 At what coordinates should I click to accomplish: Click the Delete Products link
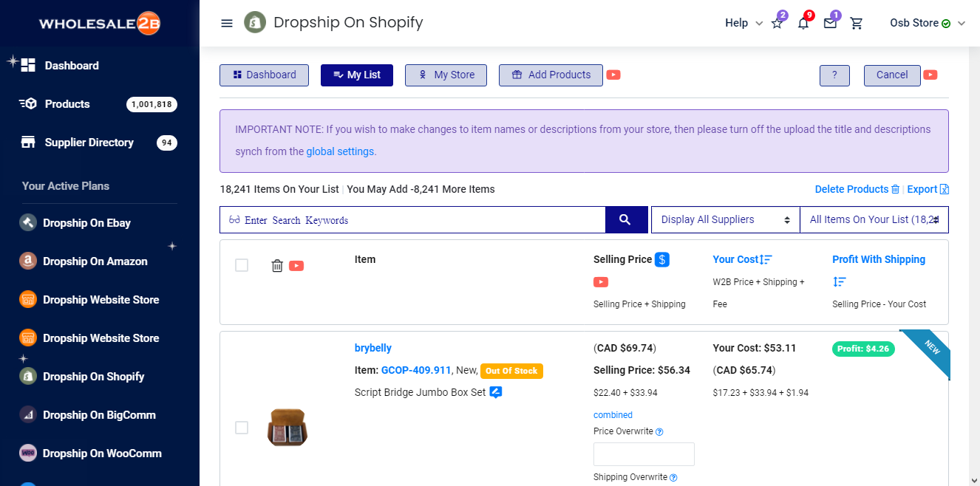(851, 189)
